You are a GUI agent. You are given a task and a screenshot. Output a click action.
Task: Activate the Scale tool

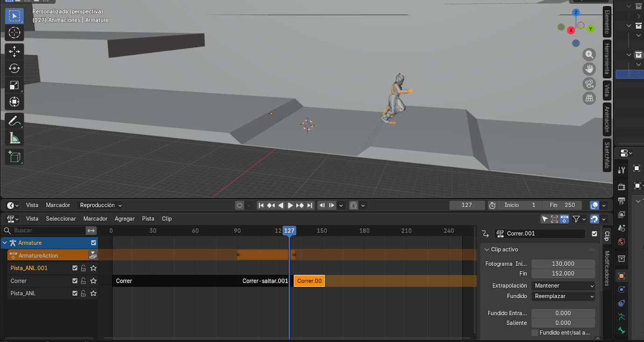pos(14,85)
